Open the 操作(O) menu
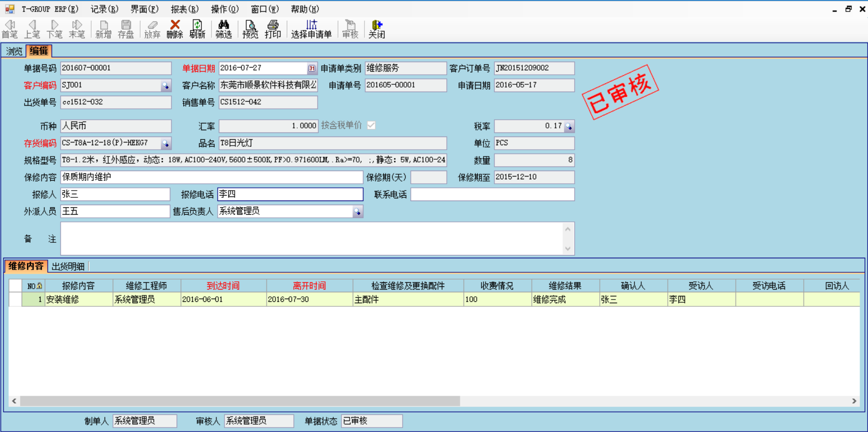This screenshot has height=432, width=868. pos(225,9)
